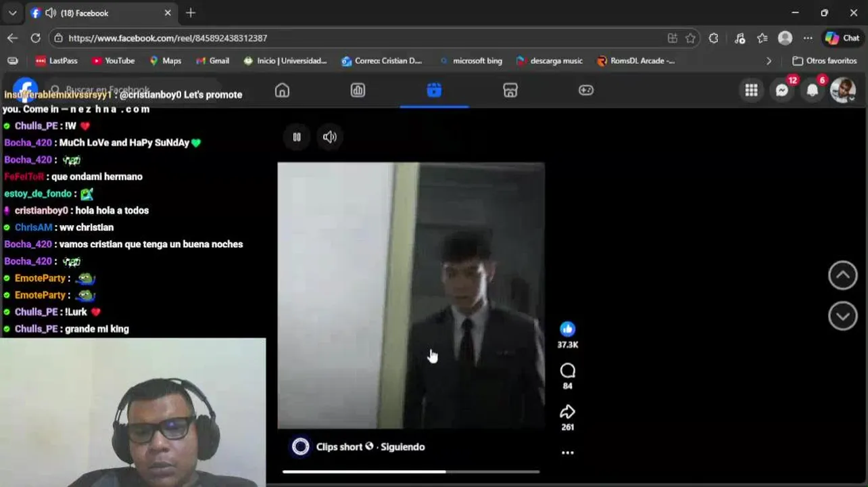Click the favorites bar leftmost tab icon
Viewport: 868px width, 487px height.
[12, 61]
